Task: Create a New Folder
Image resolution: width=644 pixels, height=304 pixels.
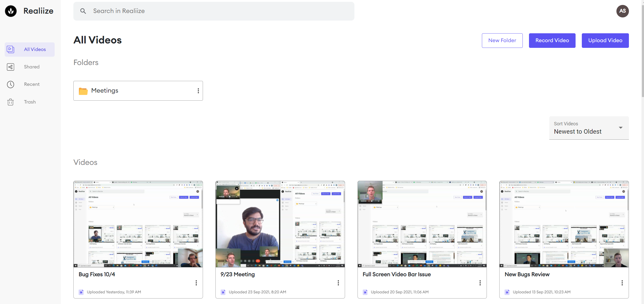Action: [502, 40]
